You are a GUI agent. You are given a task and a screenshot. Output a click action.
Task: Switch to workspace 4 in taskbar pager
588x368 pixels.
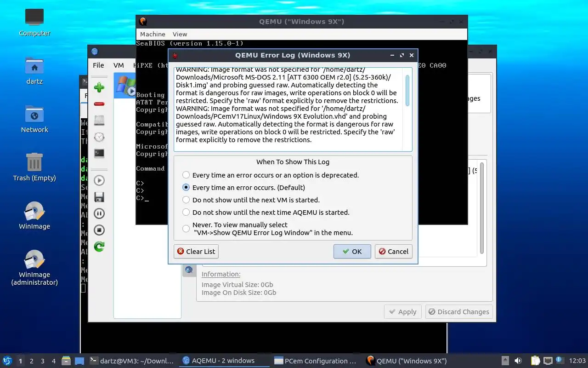coord(53,361)
